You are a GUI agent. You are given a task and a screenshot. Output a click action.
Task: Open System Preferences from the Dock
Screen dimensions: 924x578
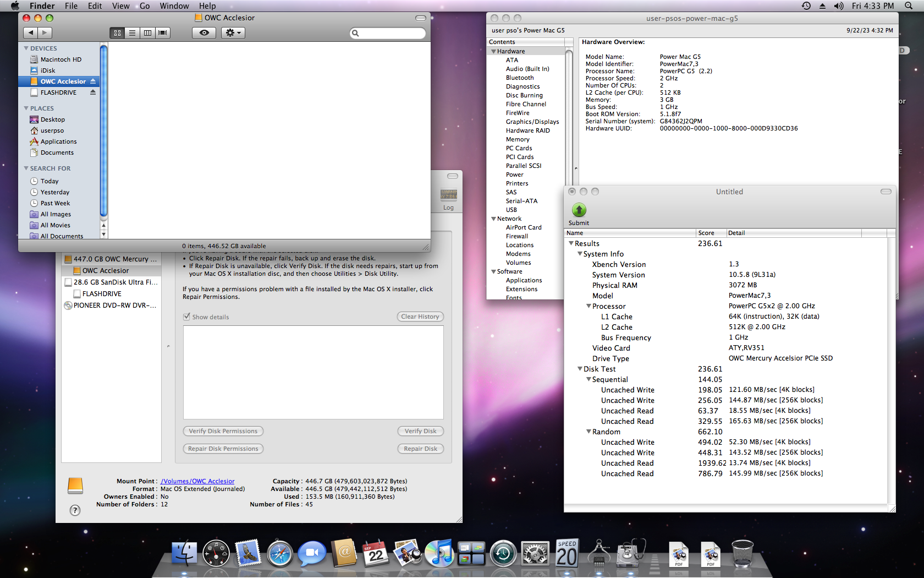point(535,554)
